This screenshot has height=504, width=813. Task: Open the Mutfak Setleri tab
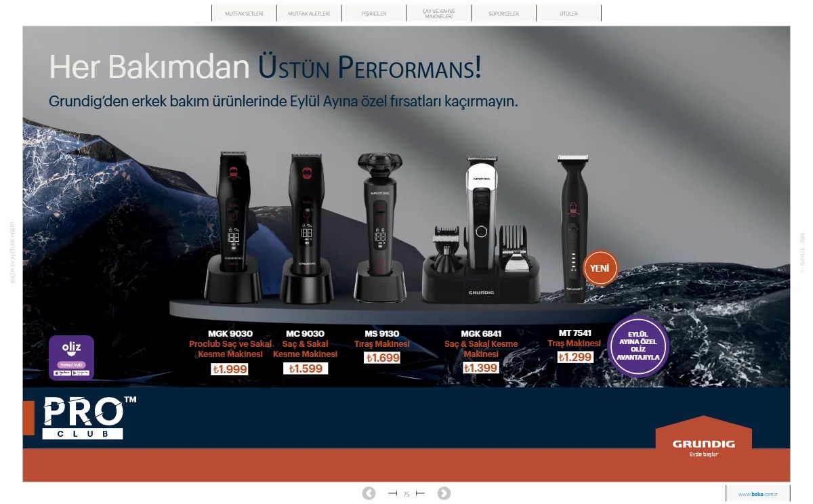coord(244,13)
